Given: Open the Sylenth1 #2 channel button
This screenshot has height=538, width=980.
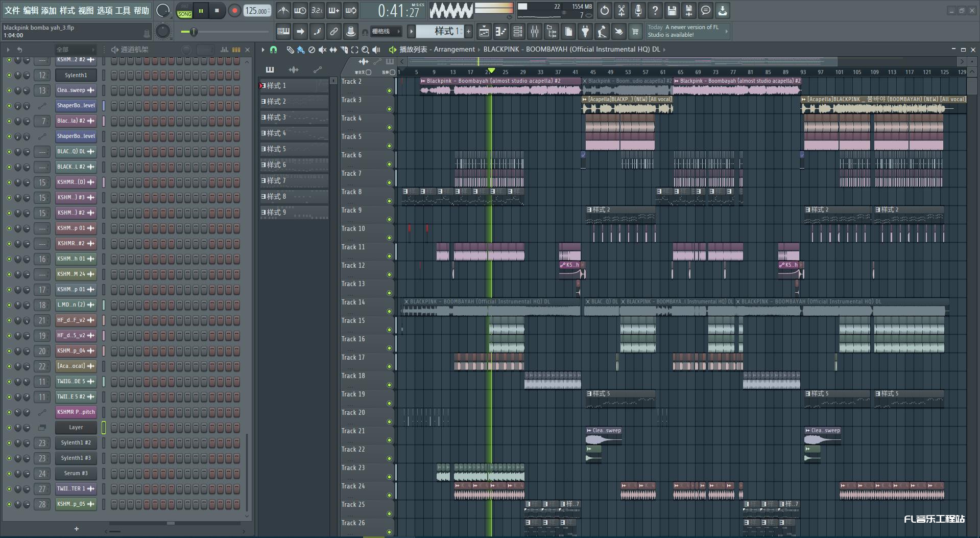Looking at the screenshot, I should (x=76, y=443).
